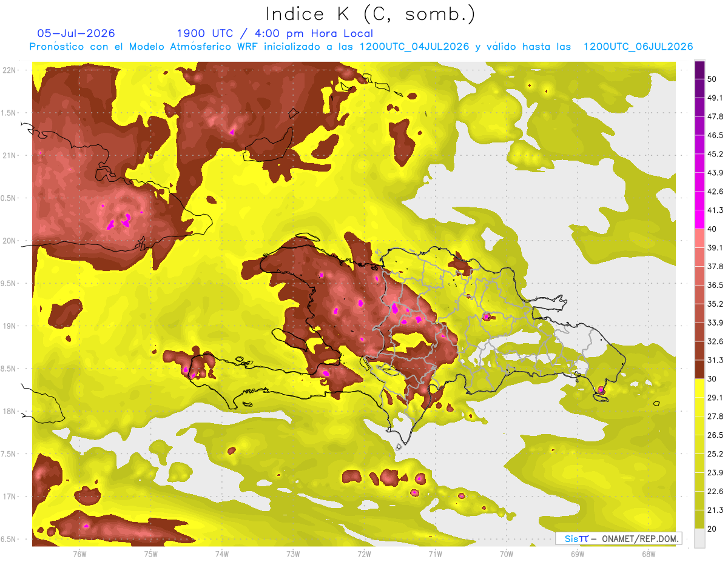The image size is (728, 562).
Task: Click the "17N" latitude axis label
Action: tap(9, 497)
